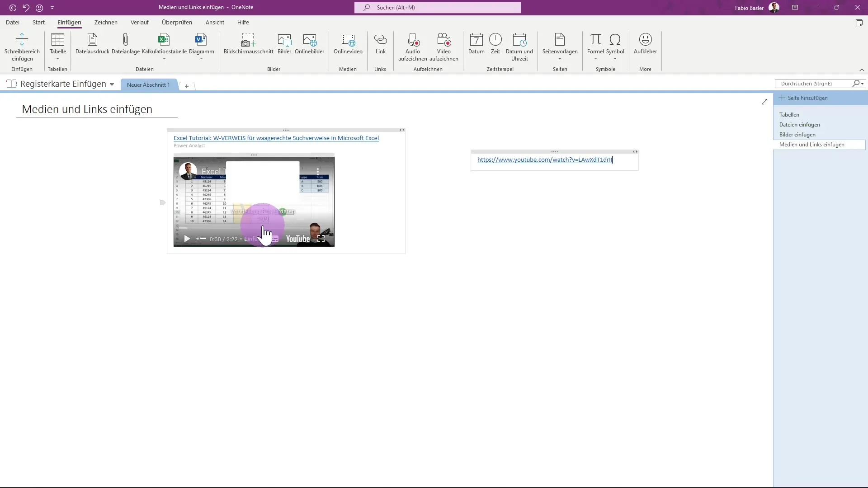The image size is (868, 488).
Task: Start Video aufzeichnen recording
Action: click(x=444, y=40)
